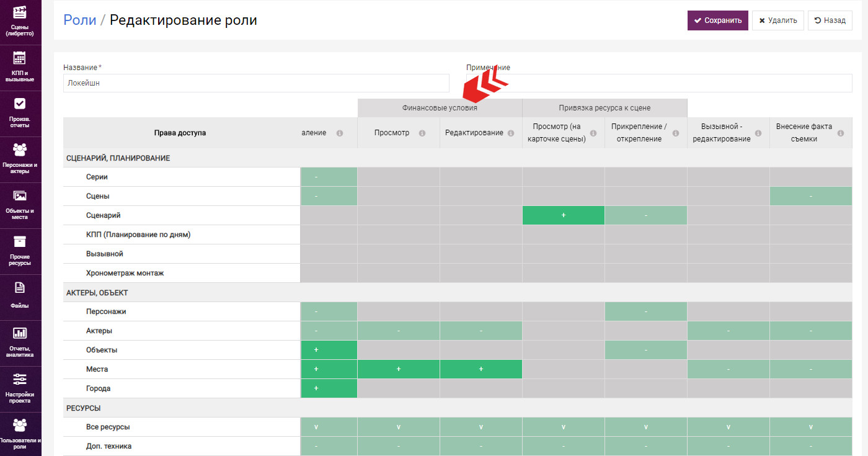Go to Произв. отчеты sidebar item
The image size is (868, 456).
20,114
